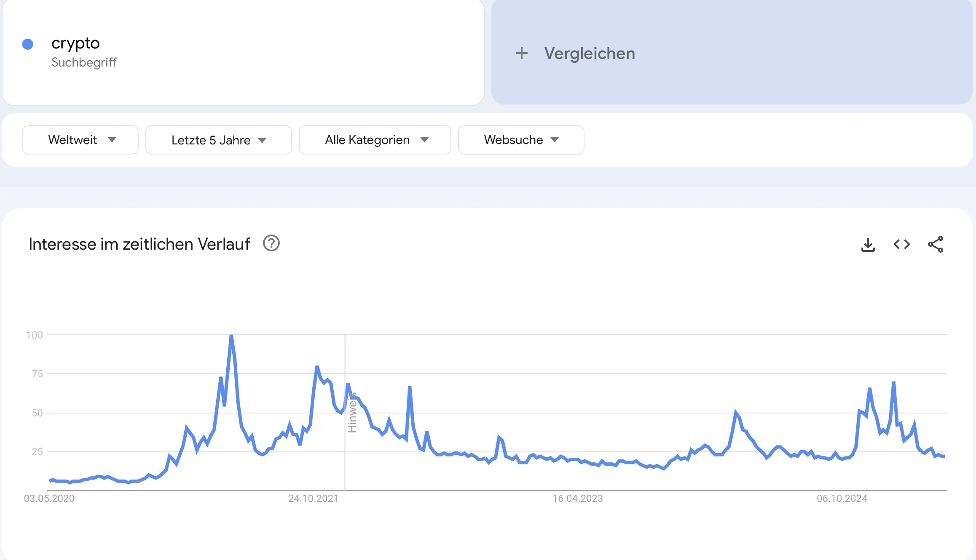Click the 03.05.2020 start date label
976x560 pixels.
(x=49, y=499)
